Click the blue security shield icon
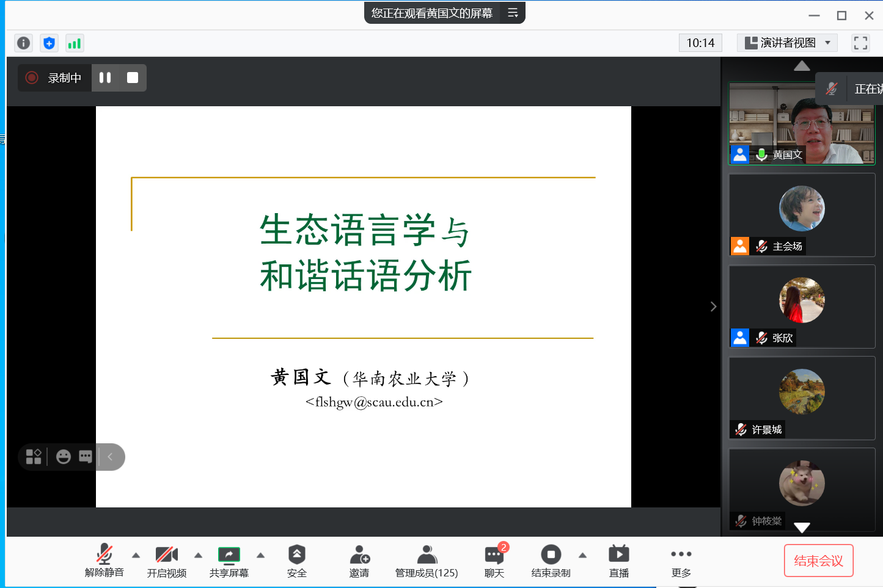This screenshot has height=588, width=883. click(x=49, y=43)
